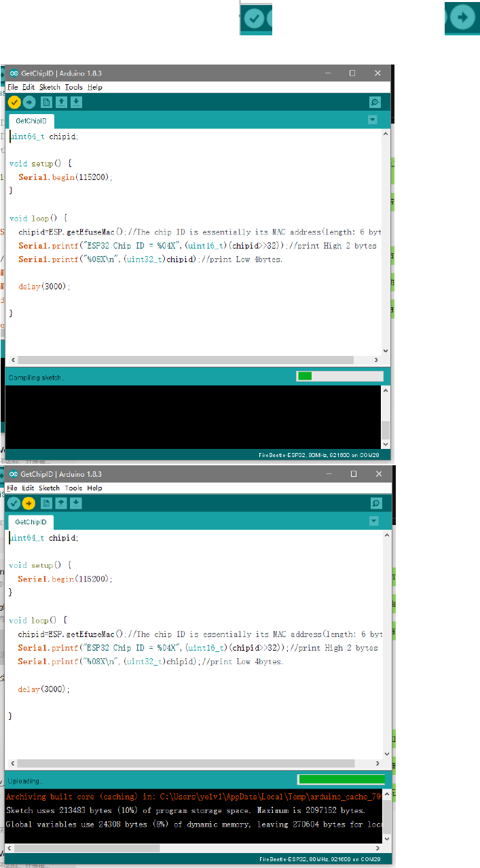Image resolution: width=480 pixels, height=868 pixels.
Task: Click 'Archiving built core' orange console line
Action: click(x=193, y=796)
